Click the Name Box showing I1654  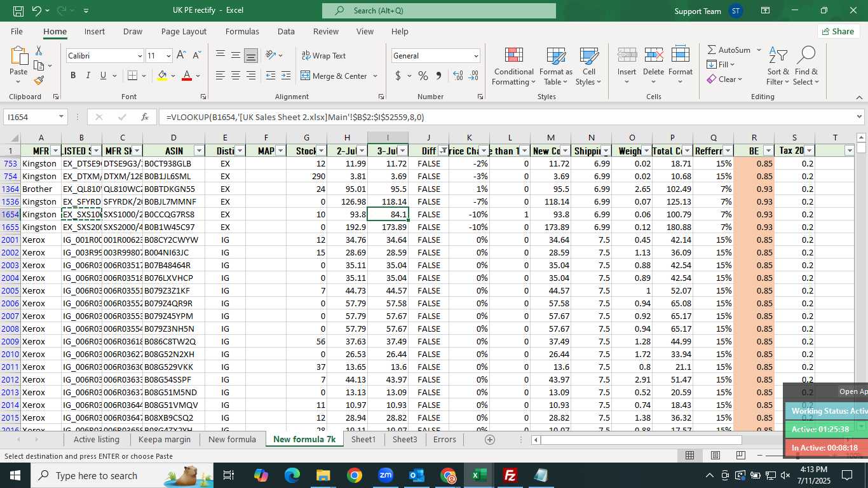[31, 117]
